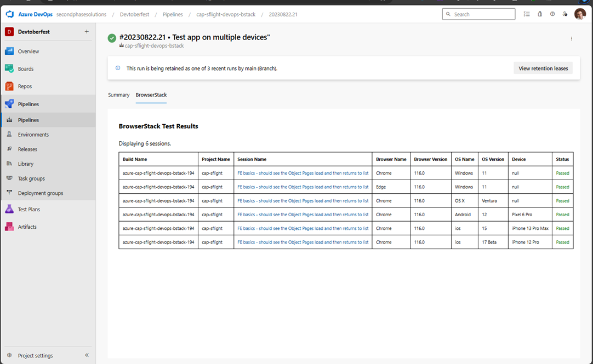Open Test Plans in the sidebar

28,209
